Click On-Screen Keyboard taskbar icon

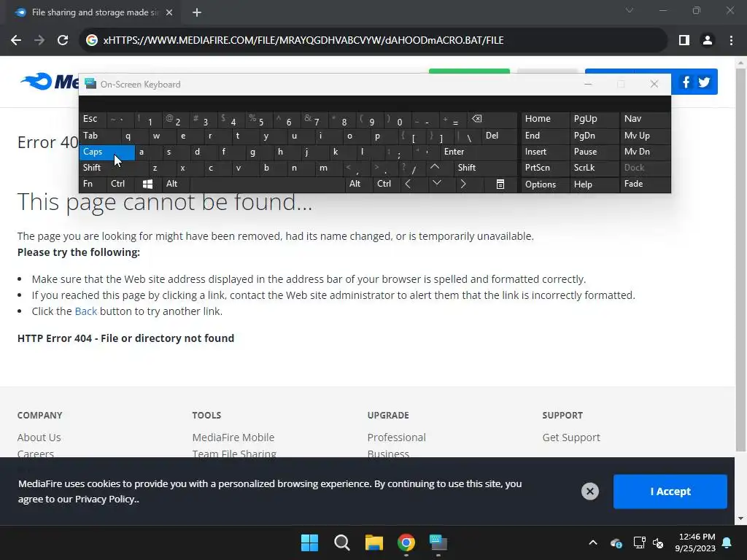pos(438,542)
